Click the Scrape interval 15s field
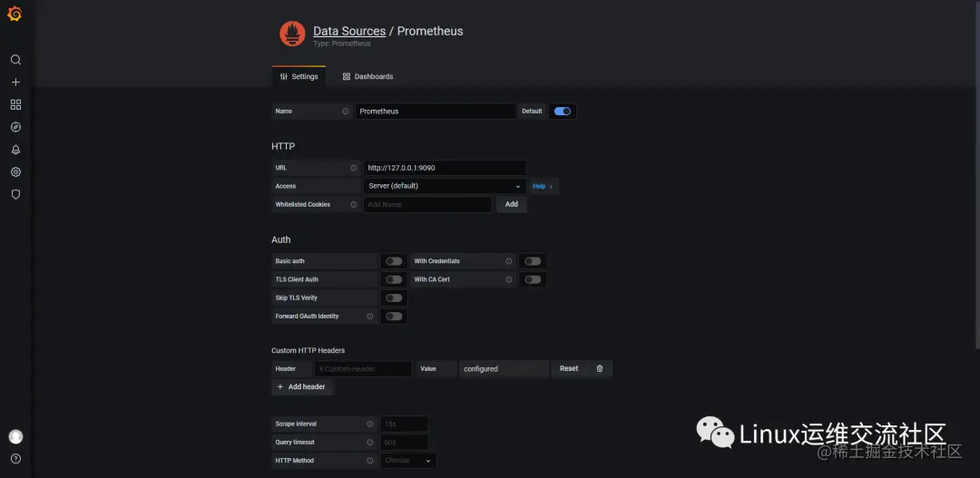Viewport: 980px width, 478px height. pos(405,424)
